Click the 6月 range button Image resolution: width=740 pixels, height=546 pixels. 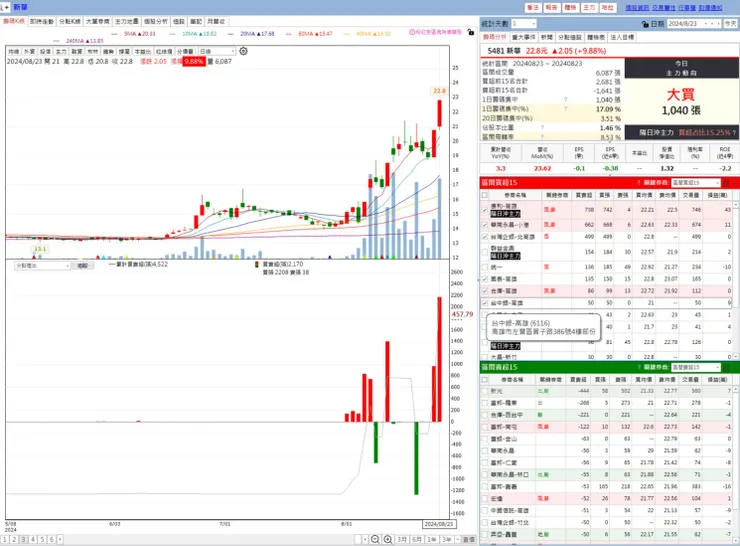click(417, 539)
